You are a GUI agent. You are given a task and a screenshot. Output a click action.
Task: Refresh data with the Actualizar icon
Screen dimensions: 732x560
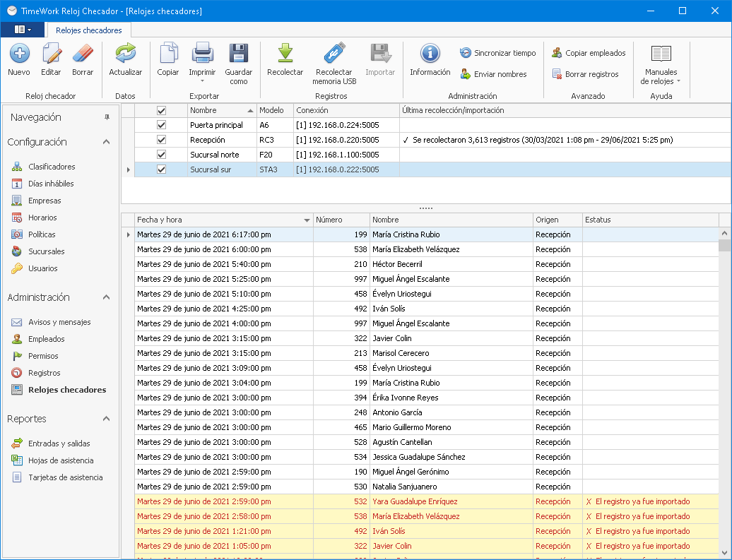pyautogui.click(x=125, y=54)
